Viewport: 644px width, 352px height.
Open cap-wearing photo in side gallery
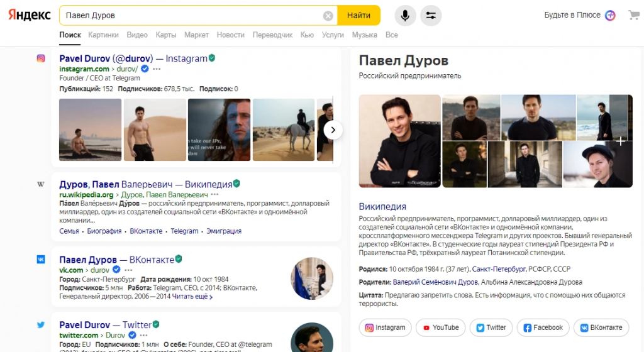coord(597,165)
